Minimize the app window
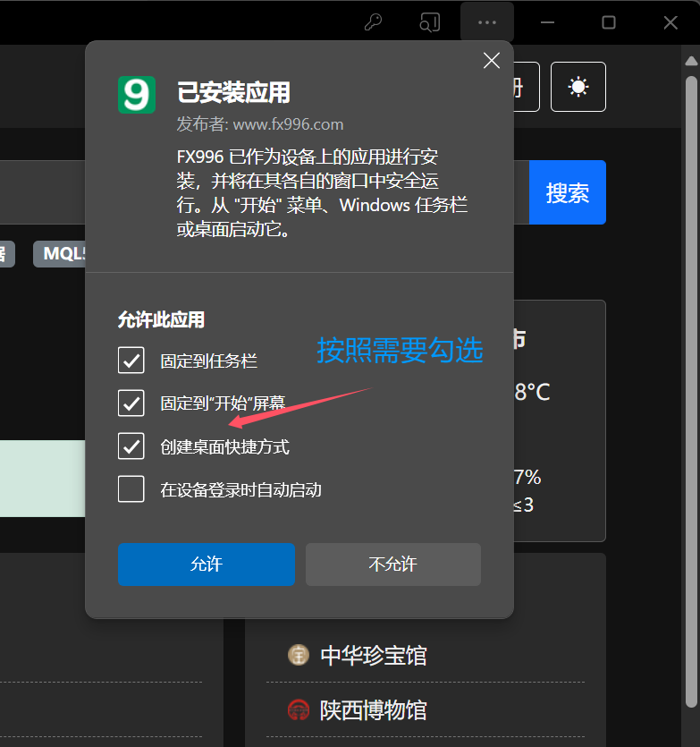 547,22
